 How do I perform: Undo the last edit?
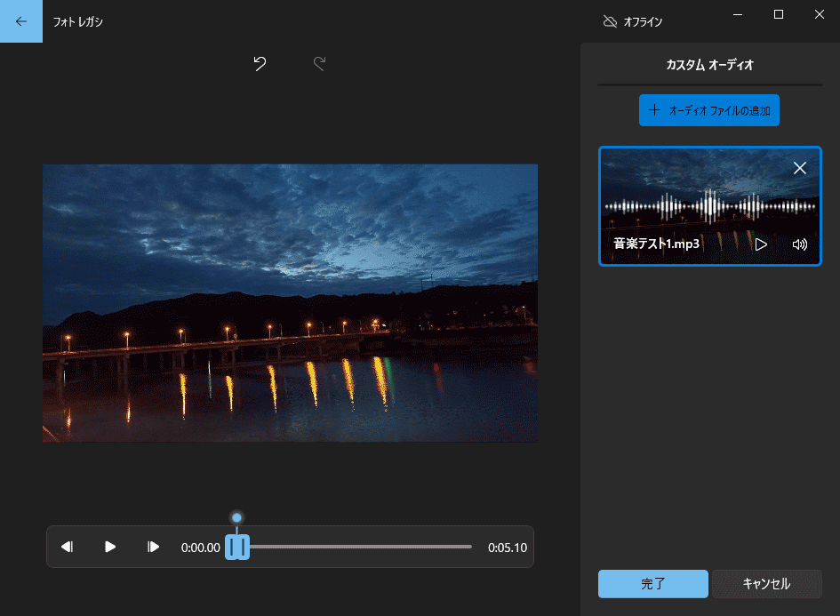click(260, 64)
